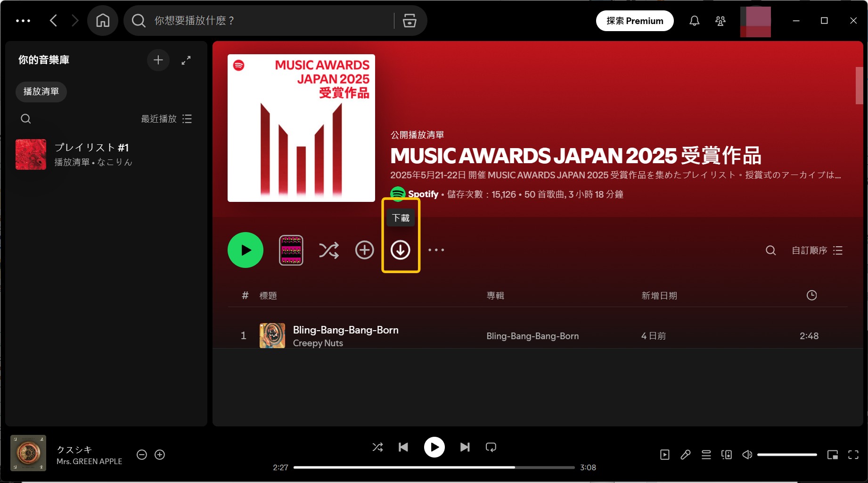Mute the volume
868x483 pixels.
click(x=747, y=455)
